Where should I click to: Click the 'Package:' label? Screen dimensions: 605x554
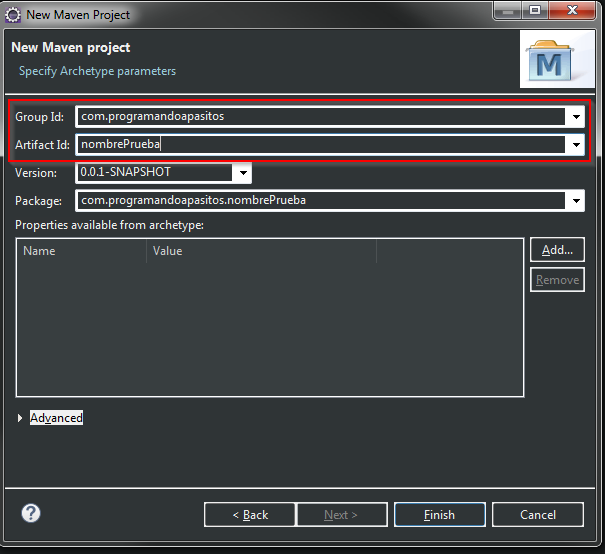[x=38, y=201]
